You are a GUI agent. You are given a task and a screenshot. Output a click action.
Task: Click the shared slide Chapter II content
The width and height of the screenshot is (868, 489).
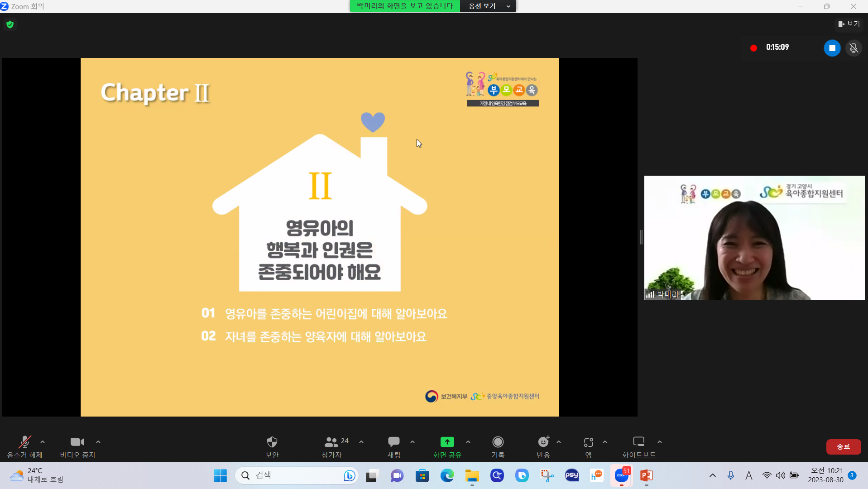(x=320, y=237)
